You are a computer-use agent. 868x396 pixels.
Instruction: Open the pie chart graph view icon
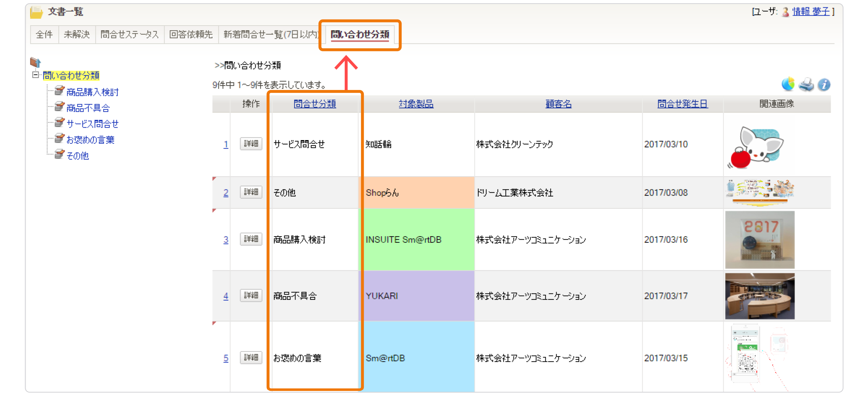(x=788, y=84)
